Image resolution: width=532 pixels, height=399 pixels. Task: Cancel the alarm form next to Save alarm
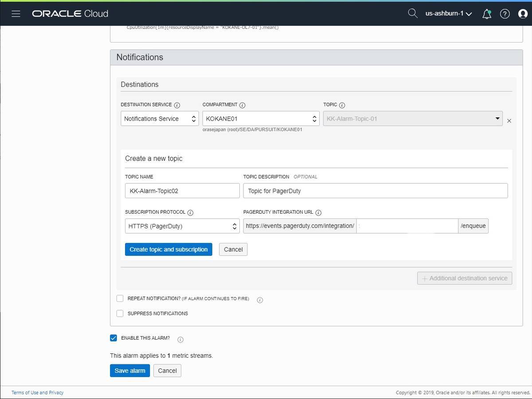pyautogui.click(x=168, y=371)
